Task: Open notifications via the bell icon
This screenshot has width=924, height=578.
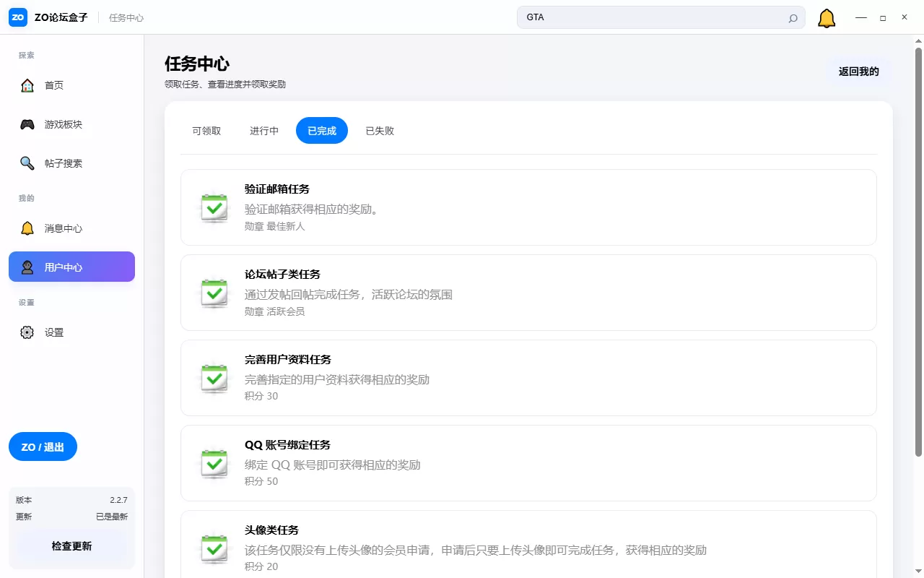Action: click(x=827, y=18)
